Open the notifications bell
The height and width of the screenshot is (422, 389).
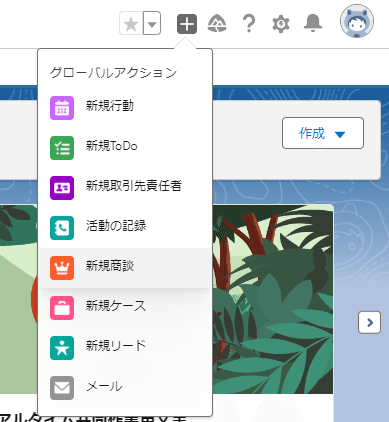click(x=313, y=24)
